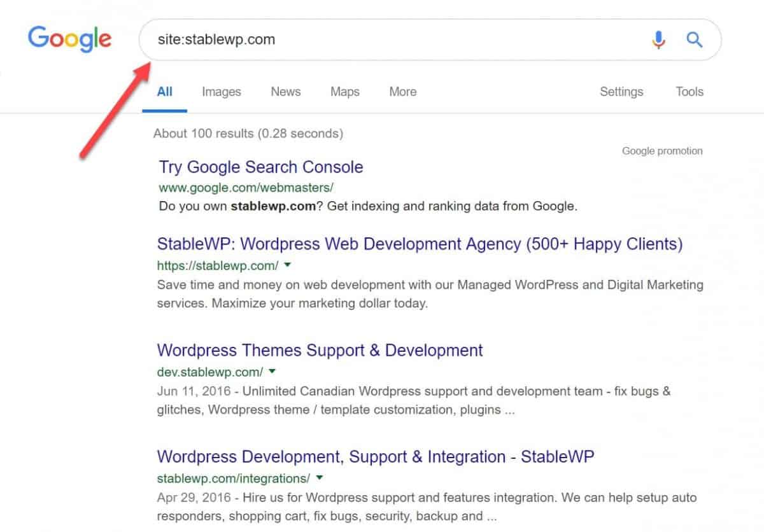The image size is (764, 532).
Task: Open the search Tools
Action: (x=690, y=92)
